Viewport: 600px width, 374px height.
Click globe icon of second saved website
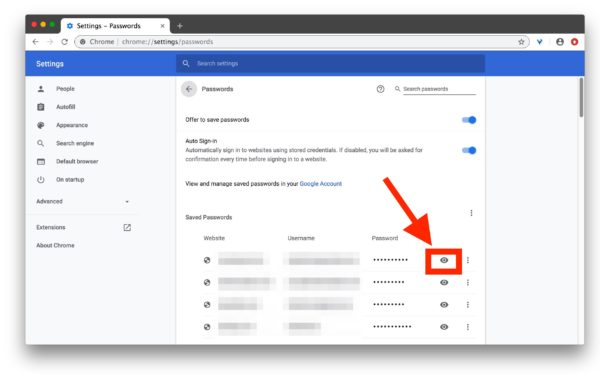(207, 283)
